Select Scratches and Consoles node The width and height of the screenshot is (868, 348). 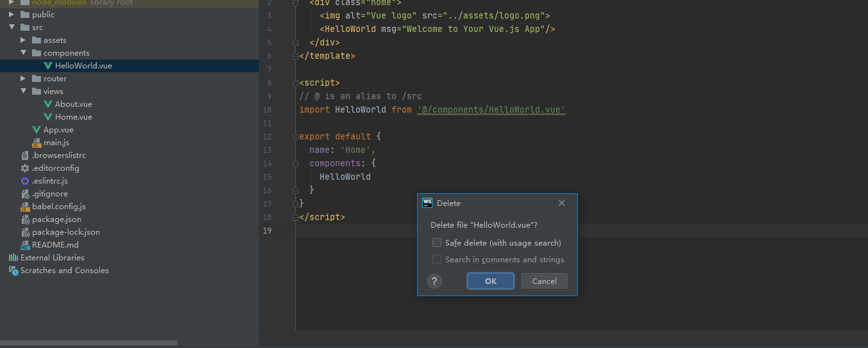65,270
